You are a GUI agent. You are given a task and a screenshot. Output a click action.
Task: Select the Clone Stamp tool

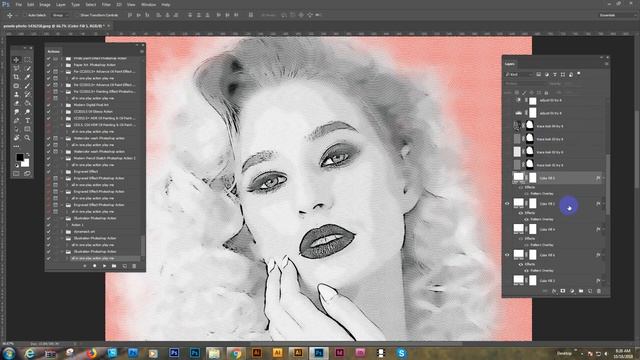pyautogui.click(x=16, y=94)
